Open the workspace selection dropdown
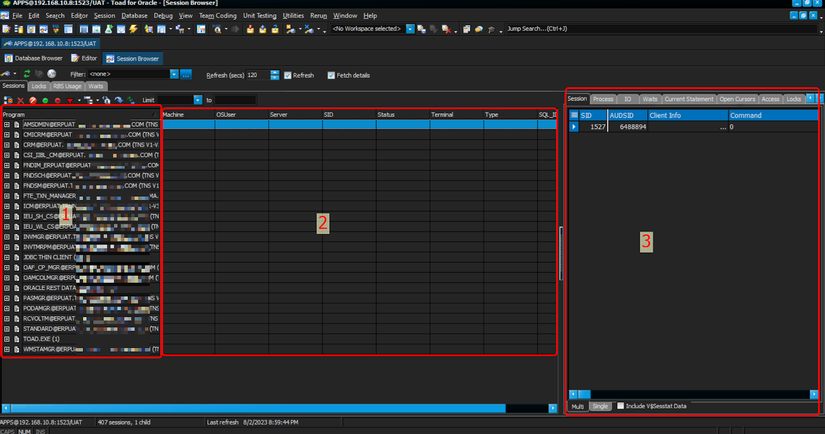825x434 pixels. (x=410, y=29)
